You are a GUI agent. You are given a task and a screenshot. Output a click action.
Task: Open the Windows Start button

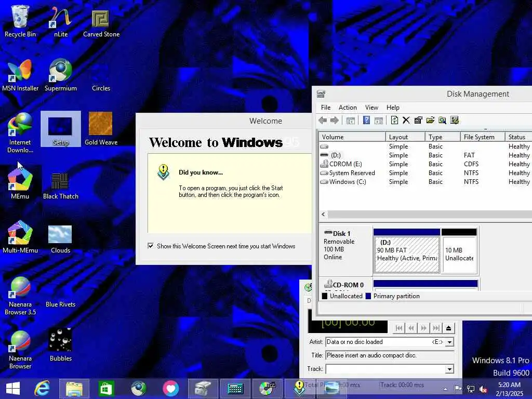pyautogui.click(x=13, y=389)
